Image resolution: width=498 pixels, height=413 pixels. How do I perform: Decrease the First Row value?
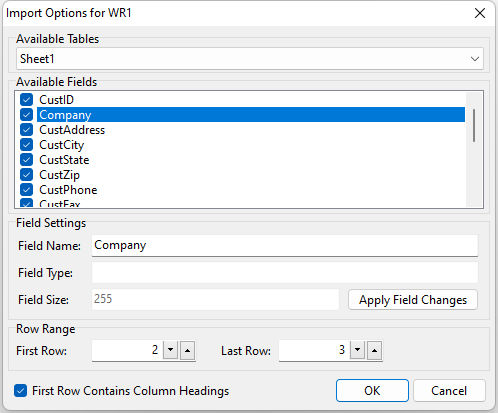coord(171,350)
